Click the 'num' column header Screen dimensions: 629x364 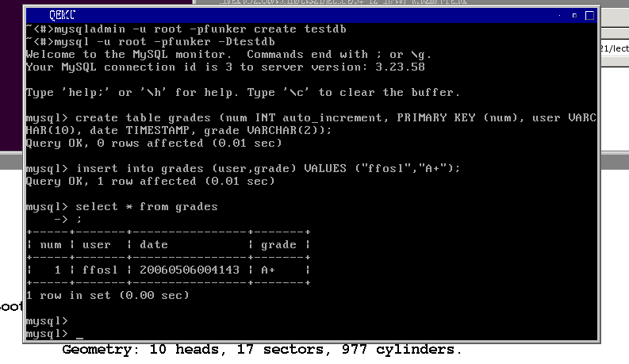point(51,245)
